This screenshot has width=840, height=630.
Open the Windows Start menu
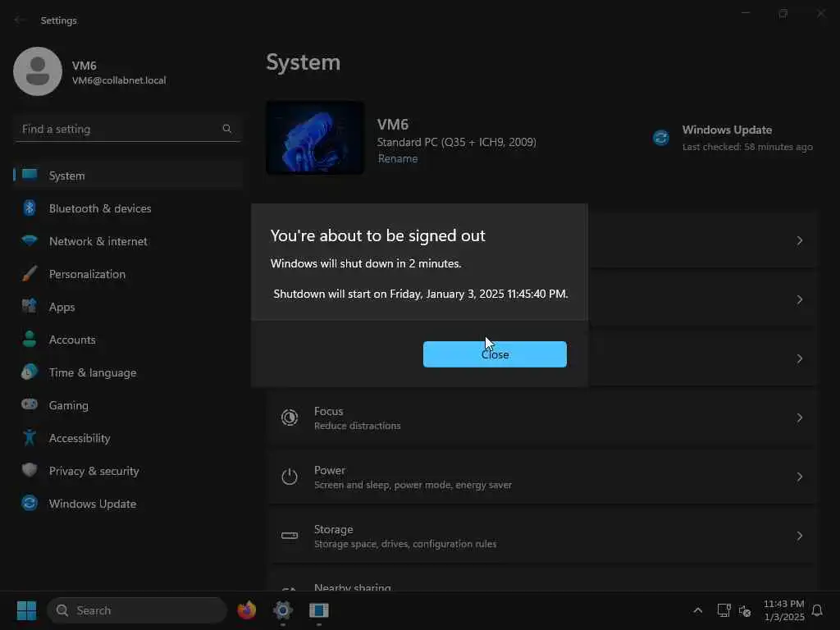26,610
